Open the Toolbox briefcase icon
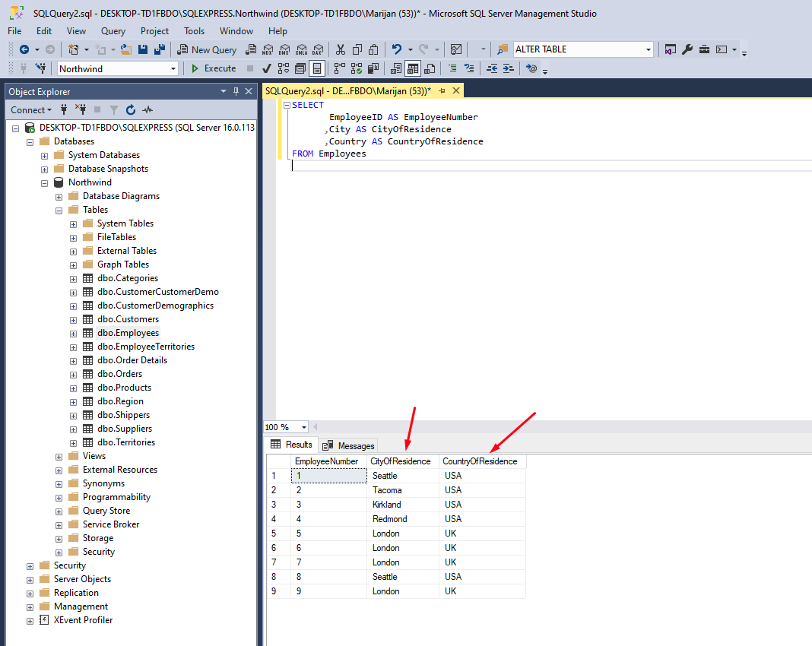Viewport: 812px width, 646px height. pos(704,49)
